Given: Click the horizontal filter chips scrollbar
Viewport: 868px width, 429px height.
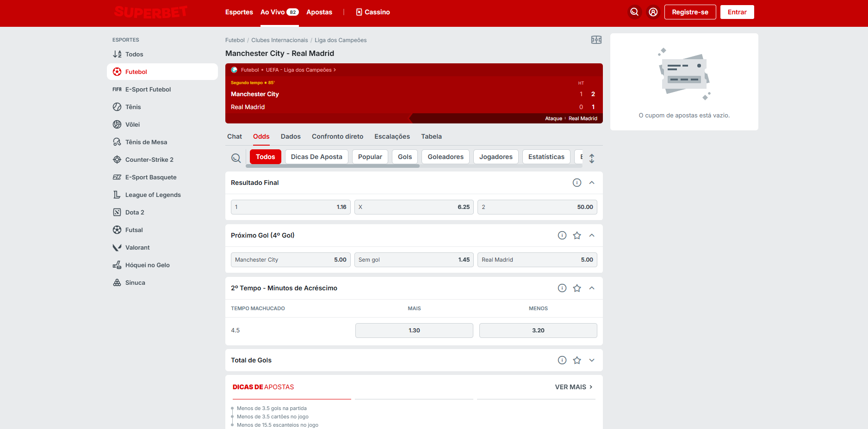Looking at the screenshot, I should click(333, 166).
